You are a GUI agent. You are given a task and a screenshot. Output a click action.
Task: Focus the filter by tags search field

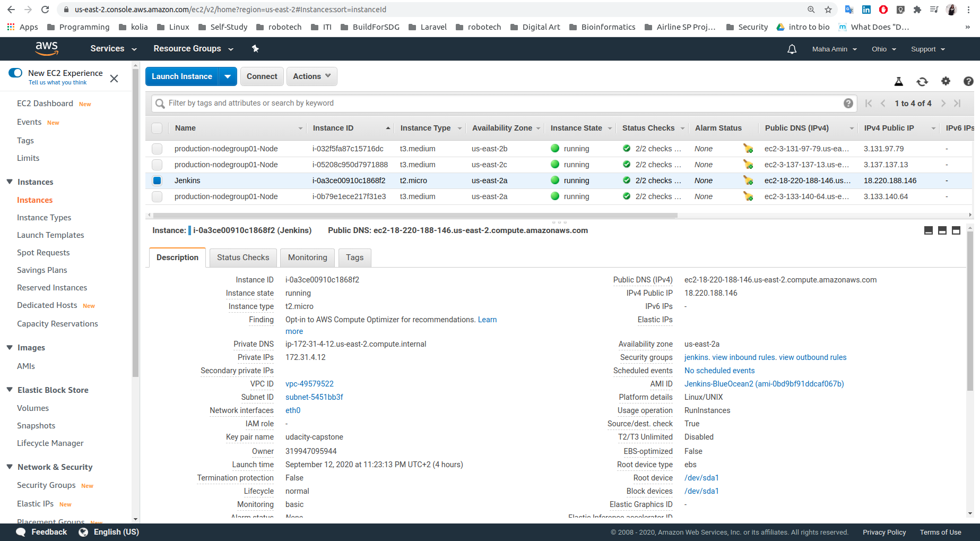[x=504, y=103]
